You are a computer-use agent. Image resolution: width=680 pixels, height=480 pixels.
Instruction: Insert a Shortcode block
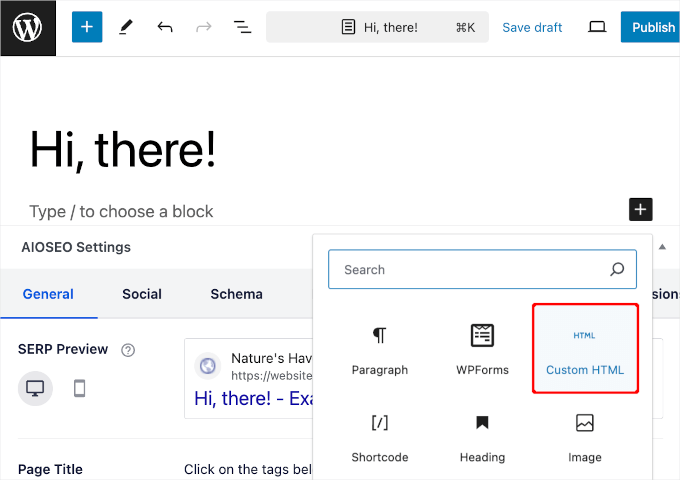coord(380,437)
